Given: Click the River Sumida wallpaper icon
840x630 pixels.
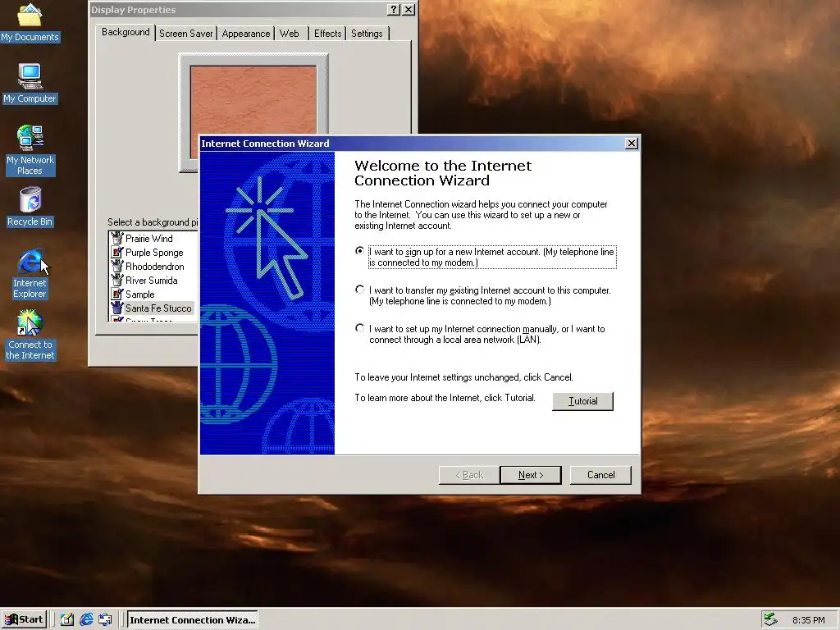Looking at the screenshot, I should click(x=116, y=281).
